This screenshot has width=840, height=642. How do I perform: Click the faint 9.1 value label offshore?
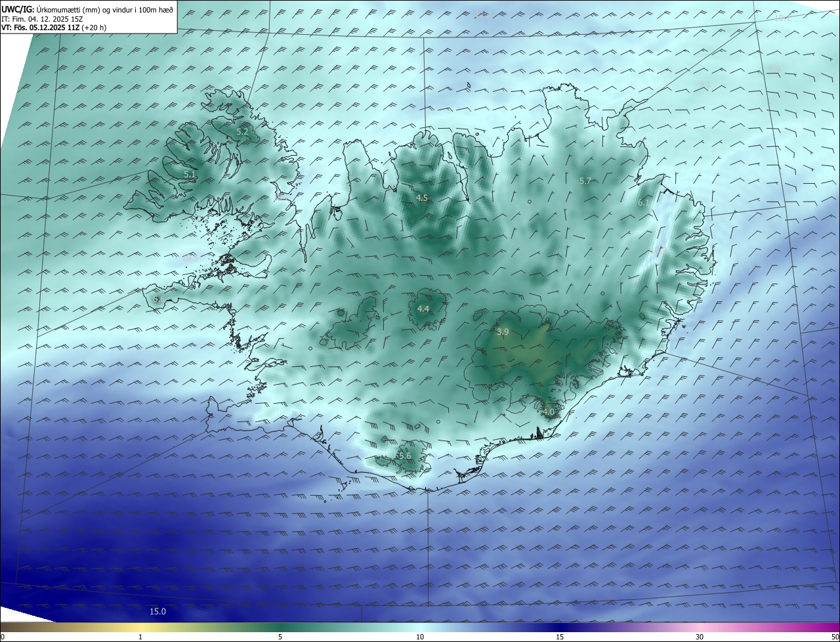click(705, 84)
